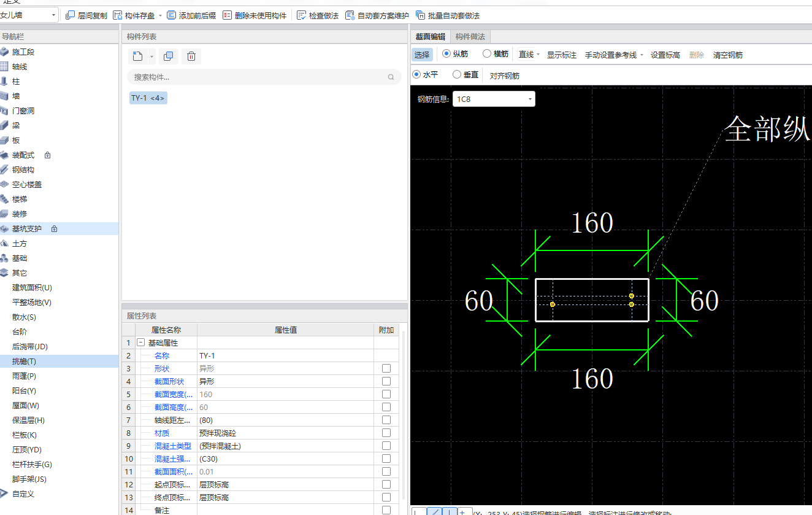This screenshot has width=812, height=515.
Task: Tick the 附加 checkbox for 截面形状 row
Action: [386, 381]
